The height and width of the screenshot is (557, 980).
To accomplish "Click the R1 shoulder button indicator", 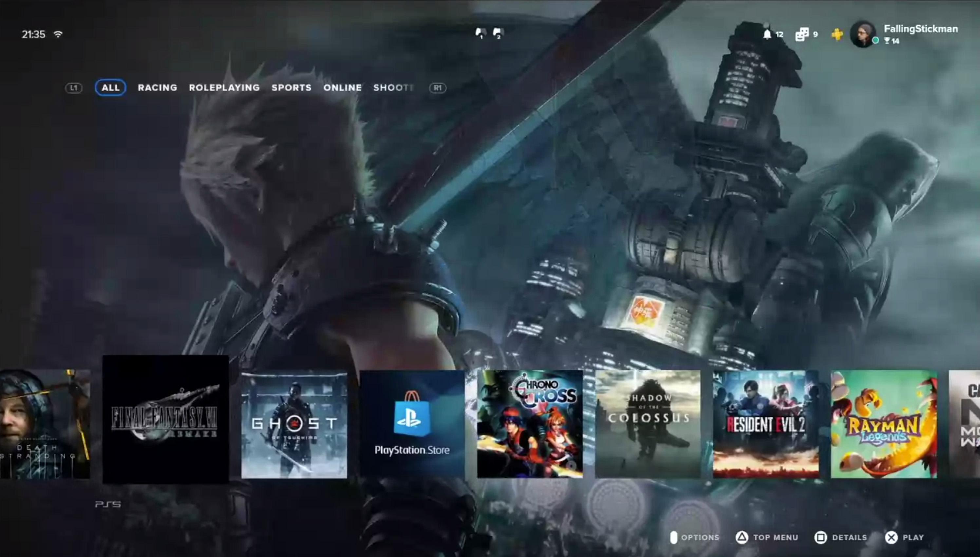I will click(x=437, y=88).
